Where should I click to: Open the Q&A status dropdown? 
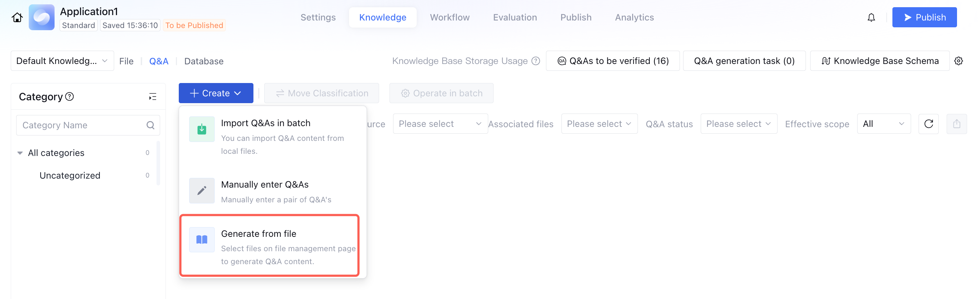point(738,124)
